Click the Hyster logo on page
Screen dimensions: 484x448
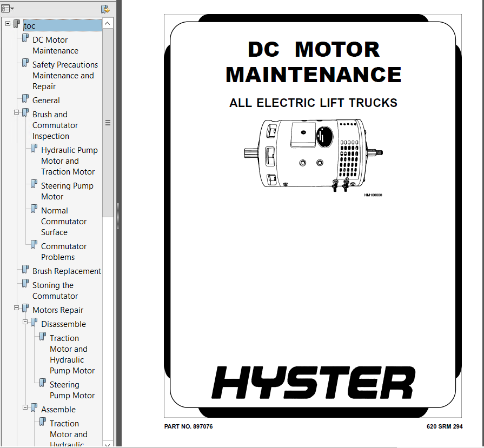(x=313, y=383)
